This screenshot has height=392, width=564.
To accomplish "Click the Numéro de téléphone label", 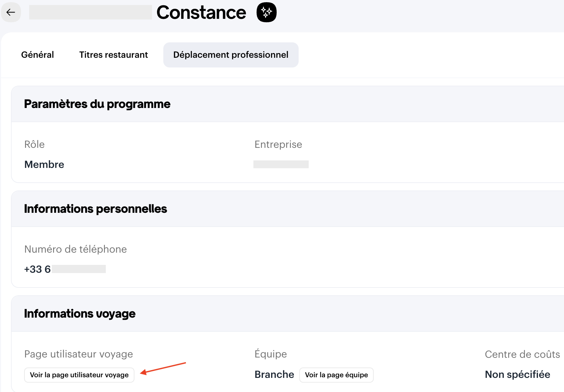I will click(x=75, y=249).
